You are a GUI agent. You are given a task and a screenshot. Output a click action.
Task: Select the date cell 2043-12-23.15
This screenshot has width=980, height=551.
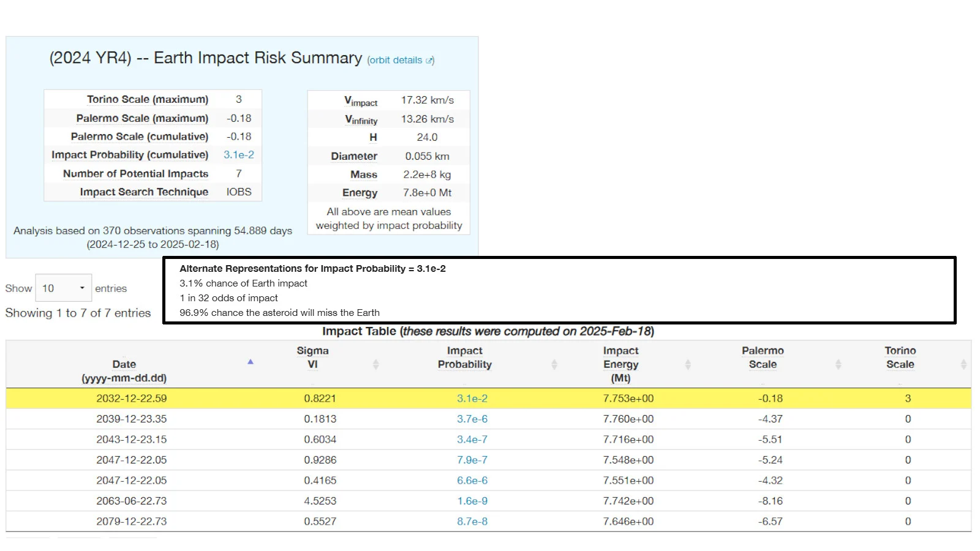coord(132,440)
